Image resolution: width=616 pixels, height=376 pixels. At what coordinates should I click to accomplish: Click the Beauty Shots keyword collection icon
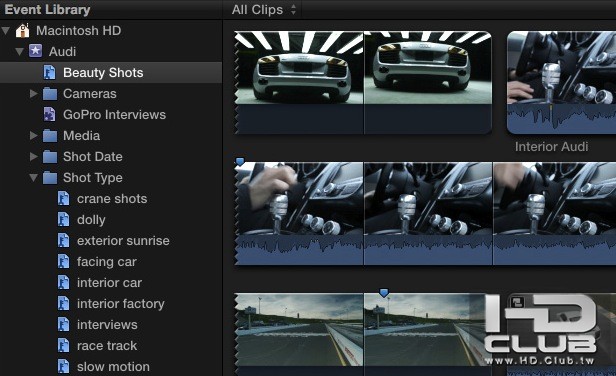pos(49,72)
